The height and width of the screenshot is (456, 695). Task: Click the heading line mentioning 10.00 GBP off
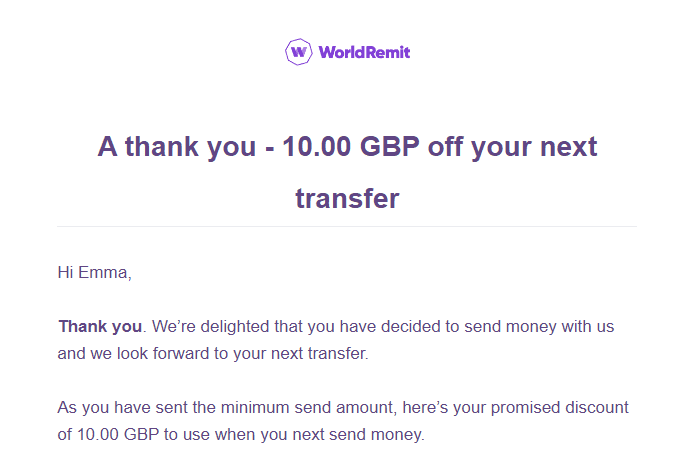(347, 147)
